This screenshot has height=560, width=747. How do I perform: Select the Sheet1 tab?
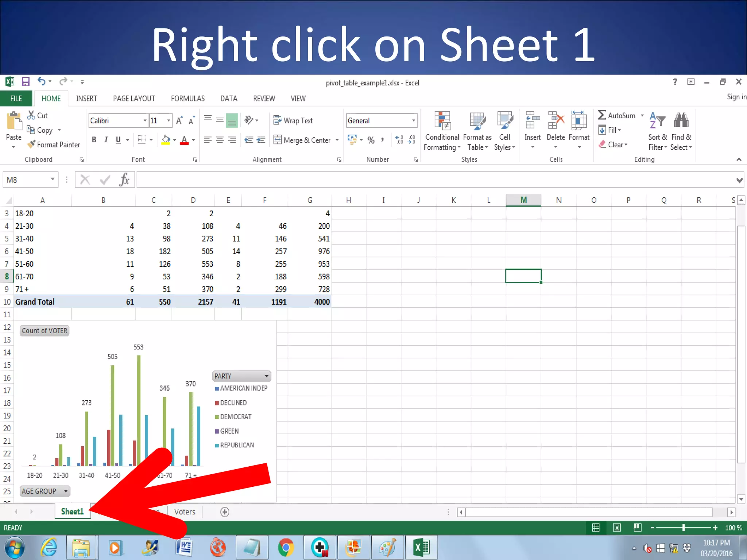pyautogui.click(x=72, y=512)
